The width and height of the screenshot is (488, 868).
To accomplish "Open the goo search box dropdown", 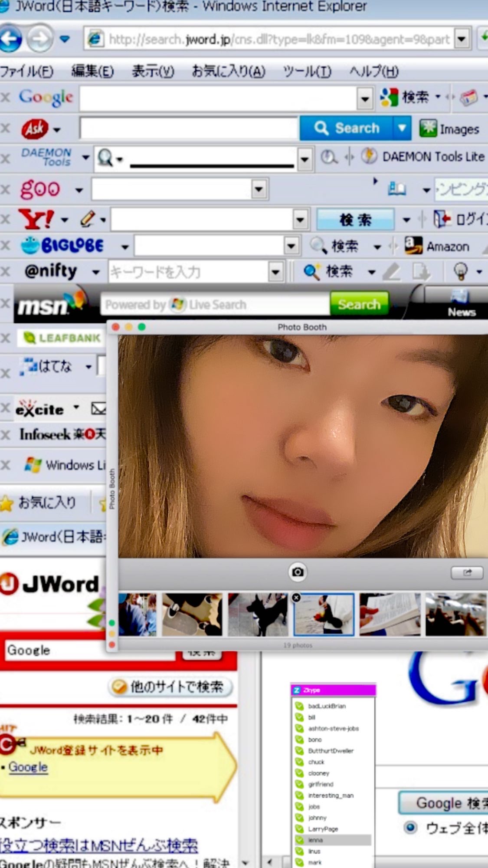I will (x=259, y=189).
